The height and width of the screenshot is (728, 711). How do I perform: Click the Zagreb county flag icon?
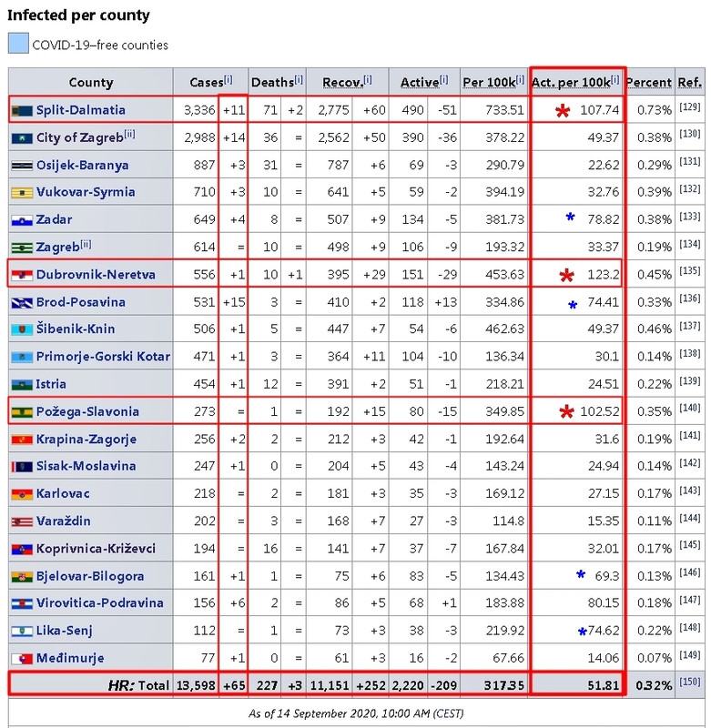pos(22,248)
